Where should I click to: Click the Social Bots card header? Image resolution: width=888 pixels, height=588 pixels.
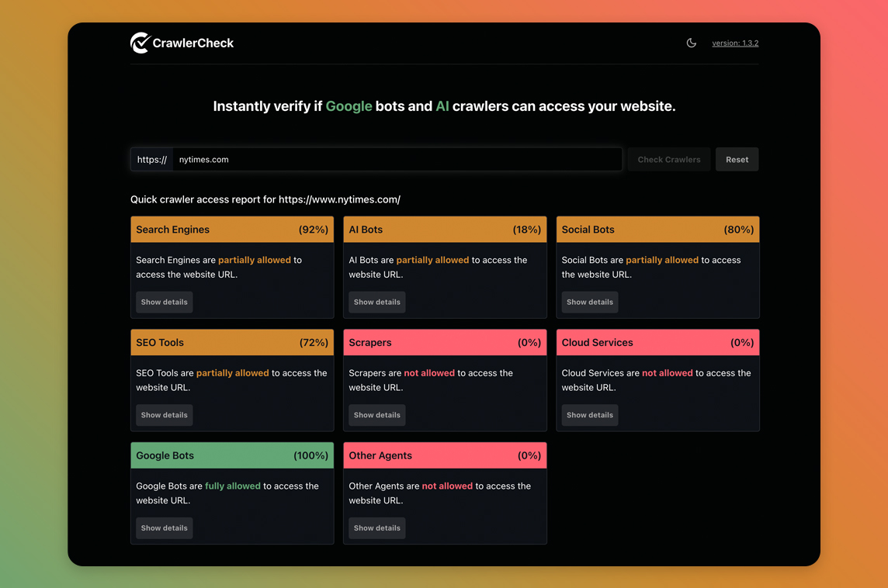coord(657,230)
